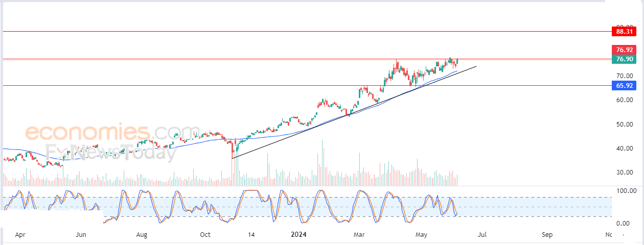Viewport: 644px width, 245px height.
Task: Click the Sep label on time axis
Action: coord(547,235)
